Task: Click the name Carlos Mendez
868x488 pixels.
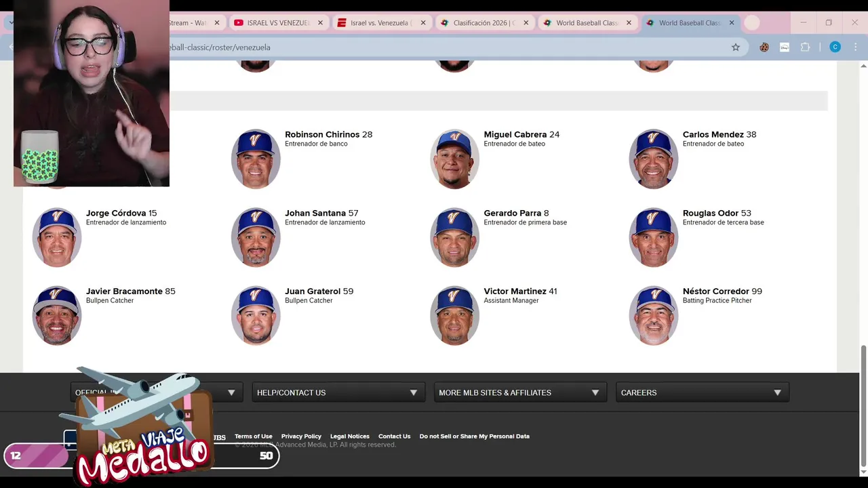Action: [x=713, y=134]
